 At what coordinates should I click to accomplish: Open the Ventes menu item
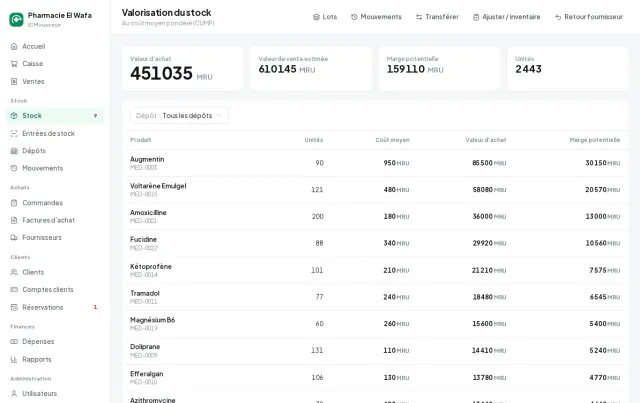(x=55, y=81)
